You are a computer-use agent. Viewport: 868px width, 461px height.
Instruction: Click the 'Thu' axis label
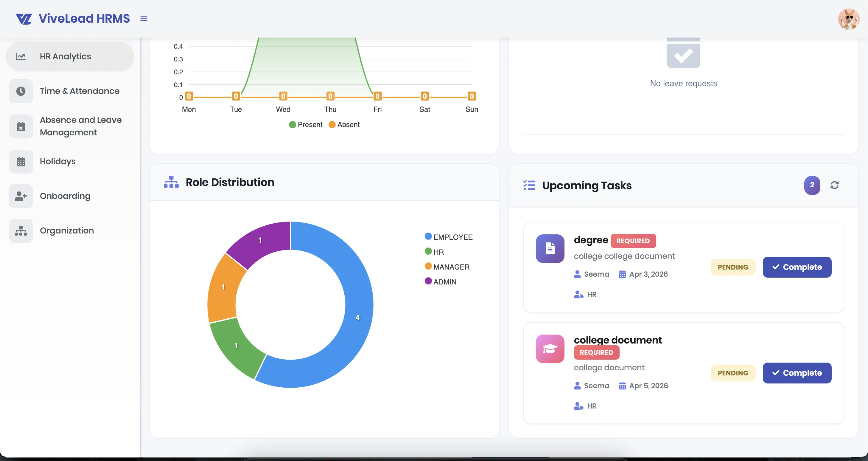(330, 109)
